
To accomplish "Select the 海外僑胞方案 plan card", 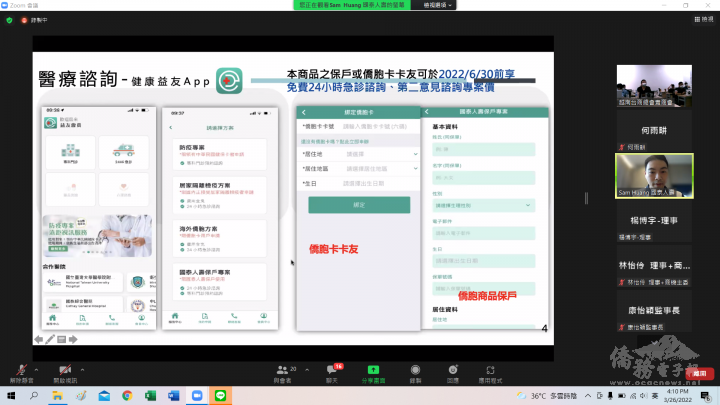I will 220,238.
